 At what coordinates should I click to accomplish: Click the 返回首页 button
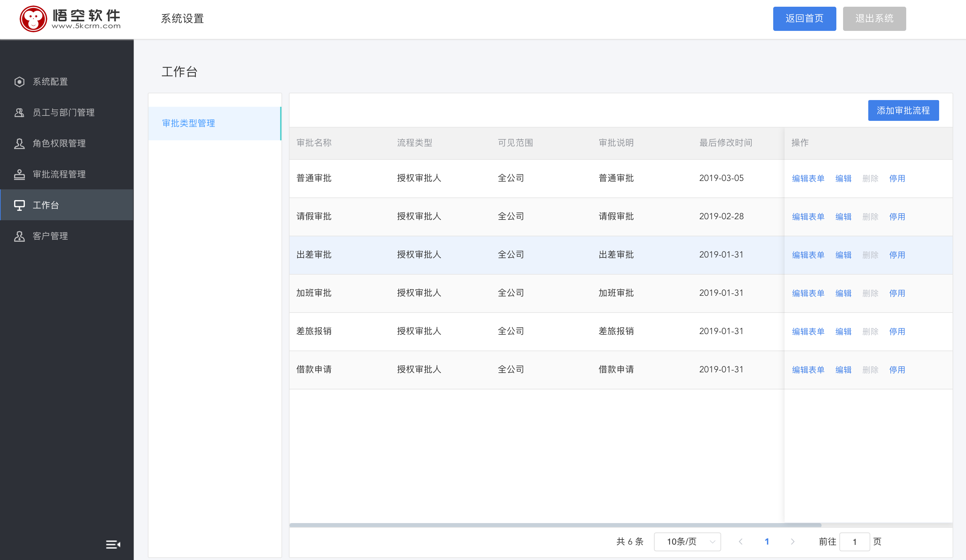[804, 18]
